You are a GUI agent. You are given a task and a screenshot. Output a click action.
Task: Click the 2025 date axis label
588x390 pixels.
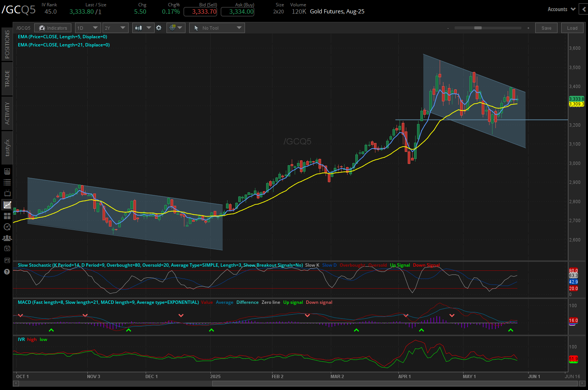coord(215,377)
